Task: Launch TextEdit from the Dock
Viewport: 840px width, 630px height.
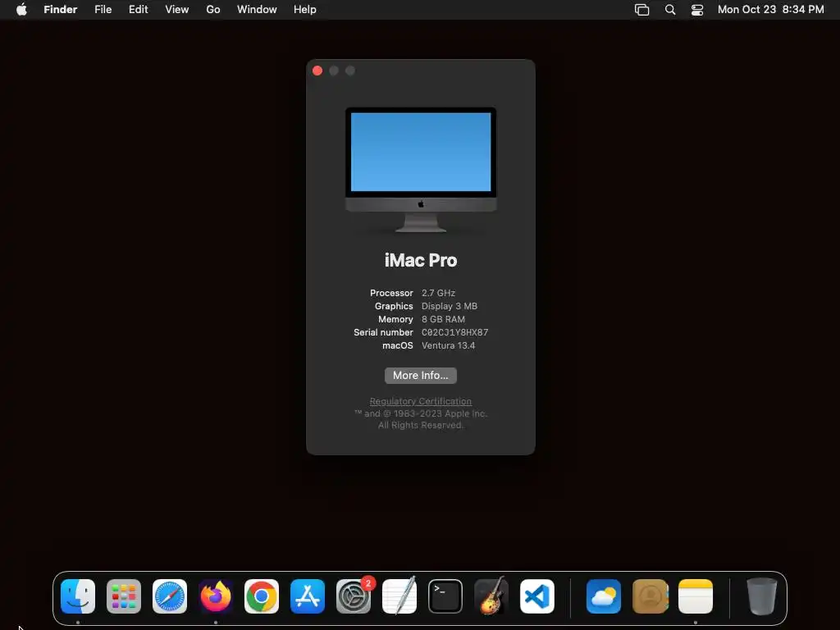Action: [399, 596]
